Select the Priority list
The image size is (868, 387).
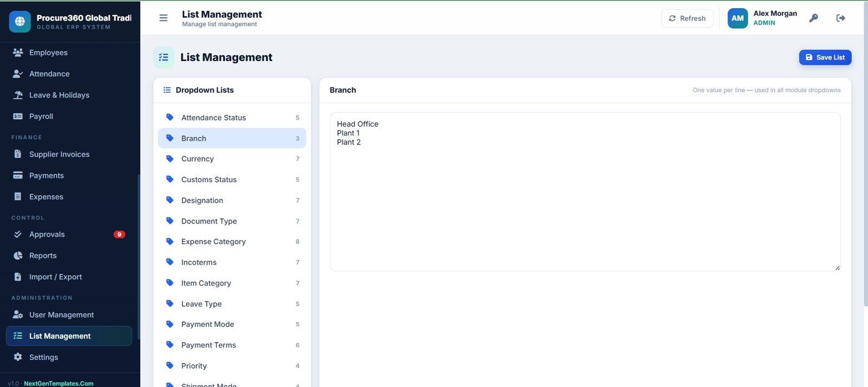click(x=232, y=365)
